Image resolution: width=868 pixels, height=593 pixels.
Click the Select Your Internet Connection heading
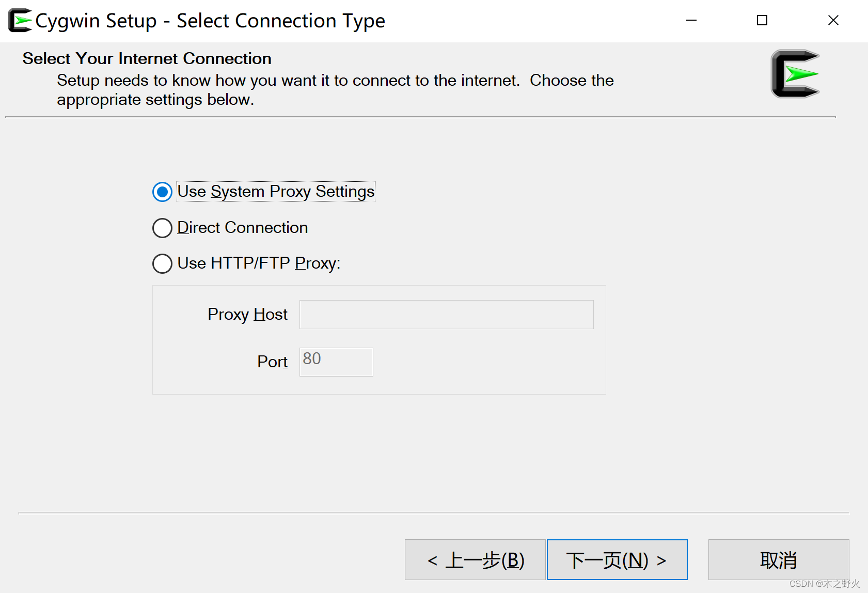(x=147, y=58)
